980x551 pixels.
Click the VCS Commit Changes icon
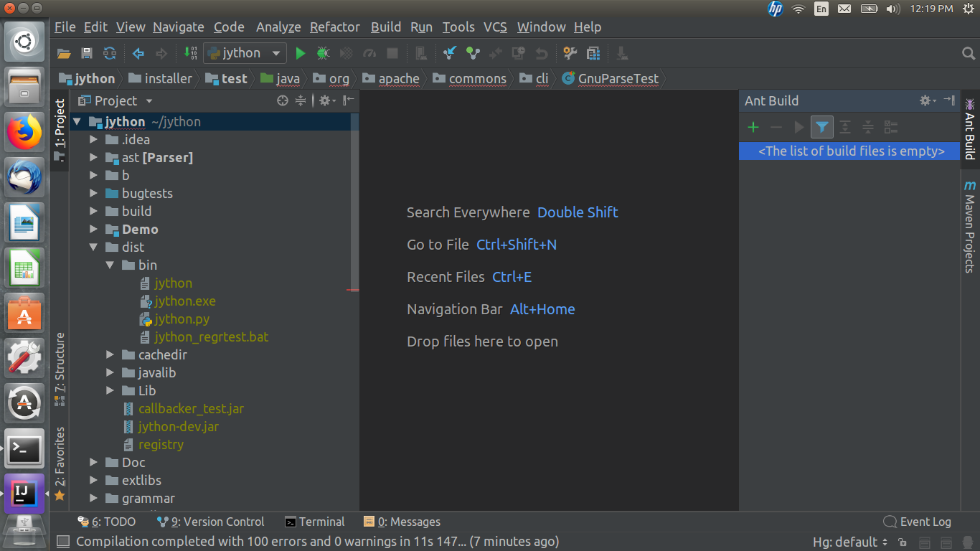(x=473, y=53)
